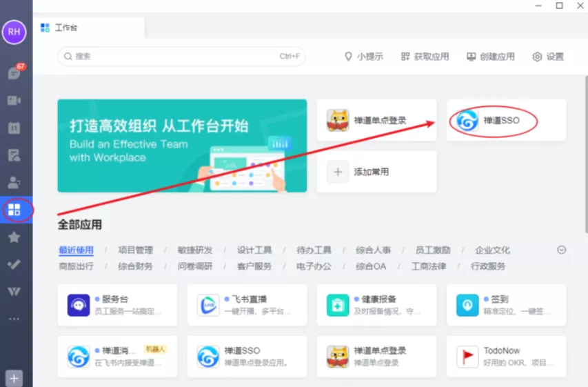588x387 pixels.
Task: Open the 飞书直播 app
Action: coord(247,305)
